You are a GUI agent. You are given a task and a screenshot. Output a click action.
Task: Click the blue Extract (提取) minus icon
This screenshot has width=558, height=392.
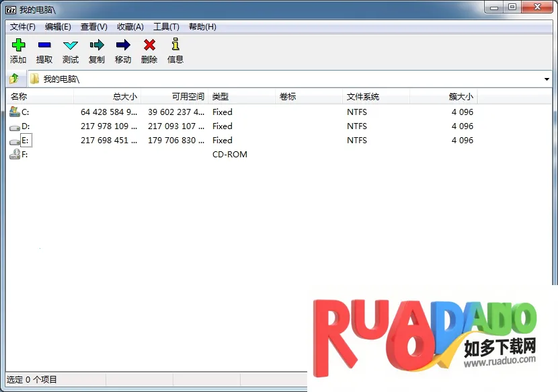tap(44, 45)
